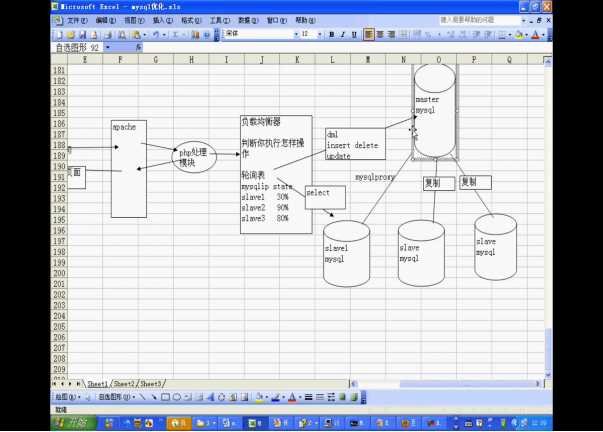Expand the Name Box dropdown arrow

click(110, 47)
